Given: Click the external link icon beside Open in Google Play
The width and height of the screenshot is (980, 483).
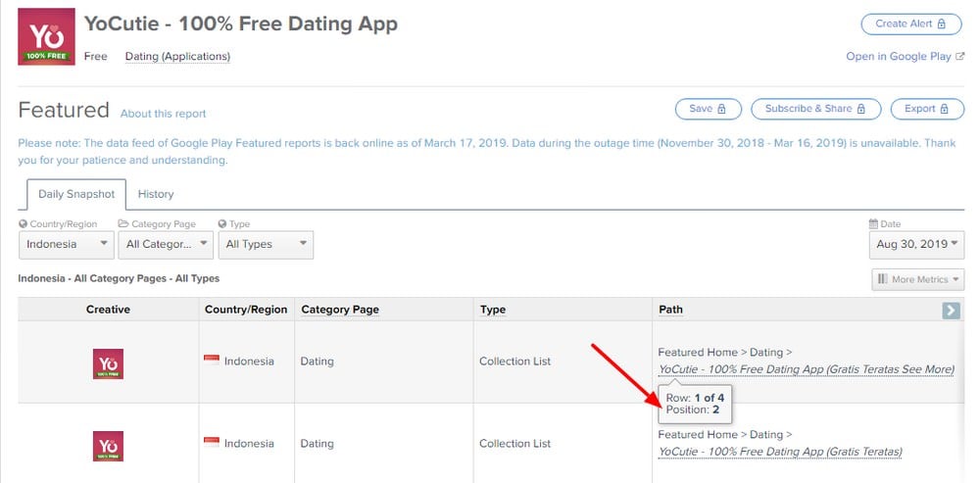Looking at the screenshot, I should point(960,56).
